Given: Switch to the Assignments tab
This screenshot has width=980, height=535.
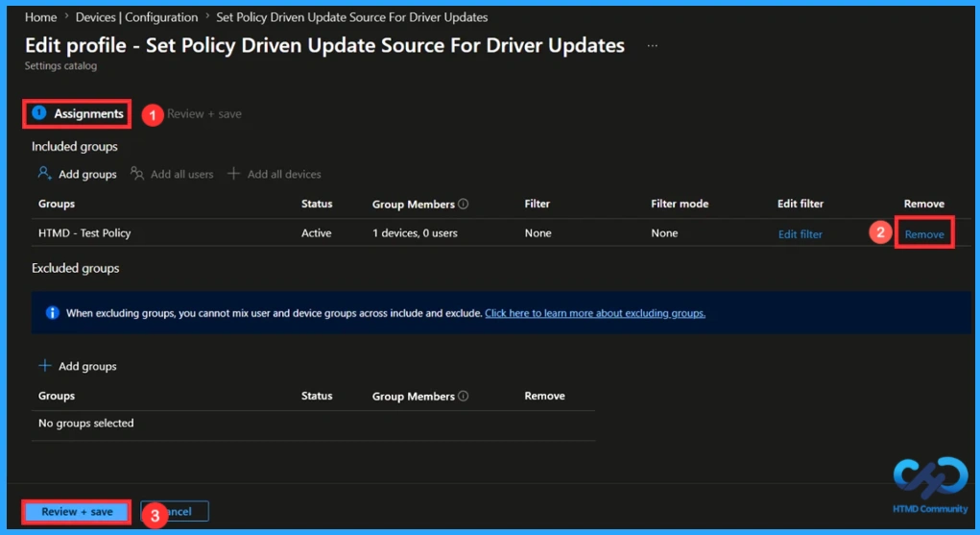Looking at the screenshot, I should point(78,114).
